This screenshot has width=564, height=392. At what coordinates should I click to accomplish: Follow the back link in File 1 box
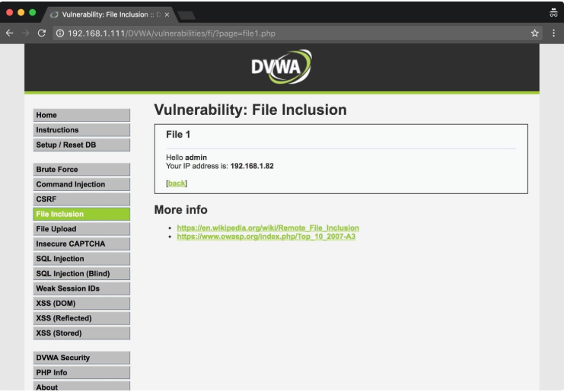click(x=177, y=183)
